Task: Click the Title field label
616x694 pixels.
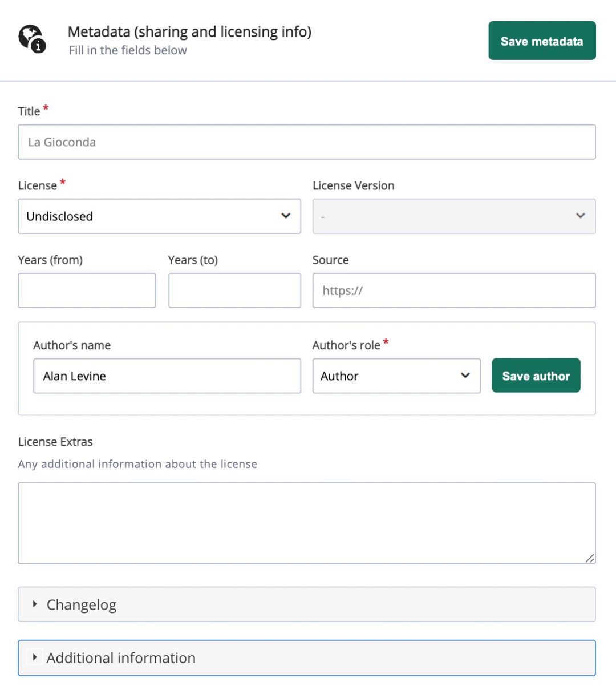Action: pyautogui.click(x=29, y=111)
